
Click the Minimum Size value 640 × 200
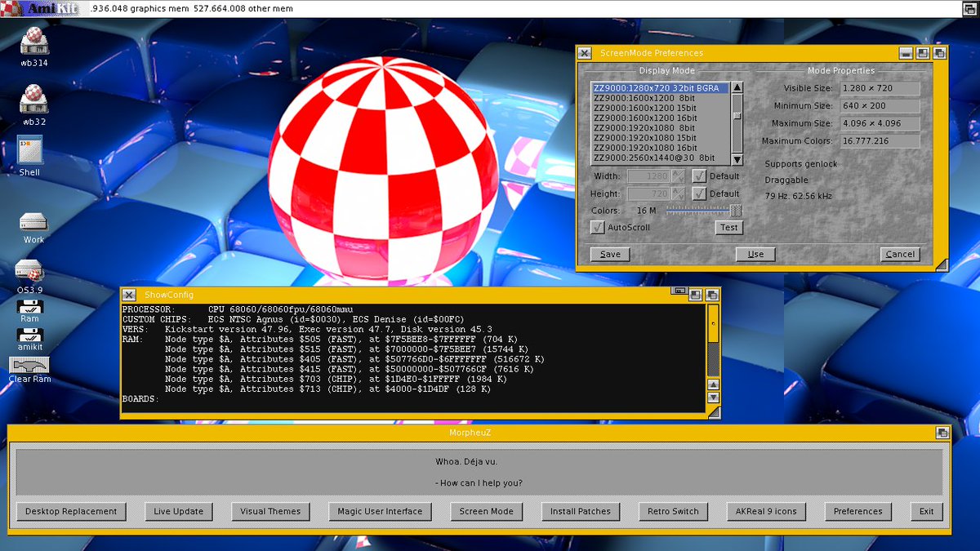pyautogui.click(x=879, y=106)
